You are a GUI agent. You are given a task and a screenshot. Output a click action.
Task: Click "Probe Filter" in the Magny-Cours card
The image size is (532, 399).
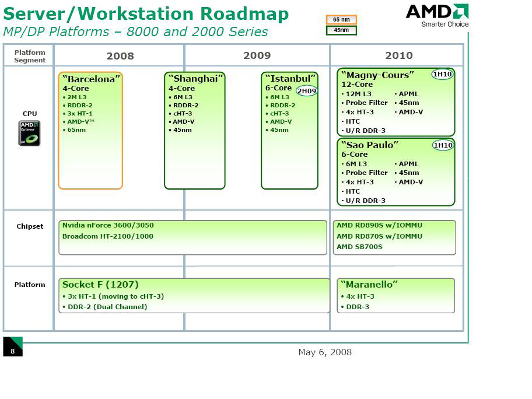point(366,103)
